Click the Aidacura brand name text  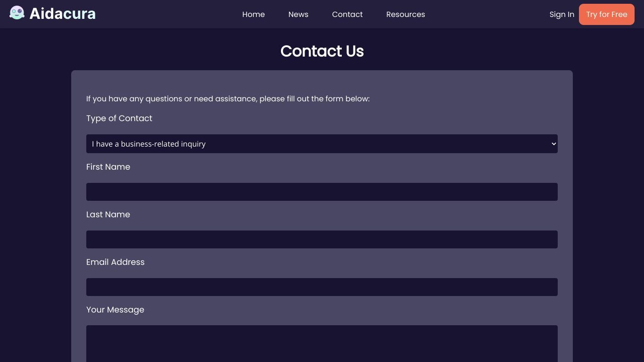62,14
